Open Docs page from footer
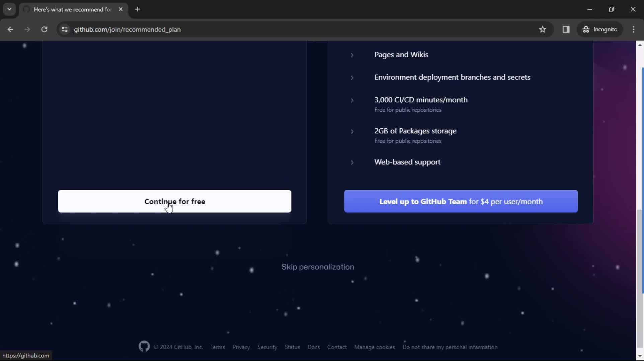The image size is (644, 361). [314, 347]
